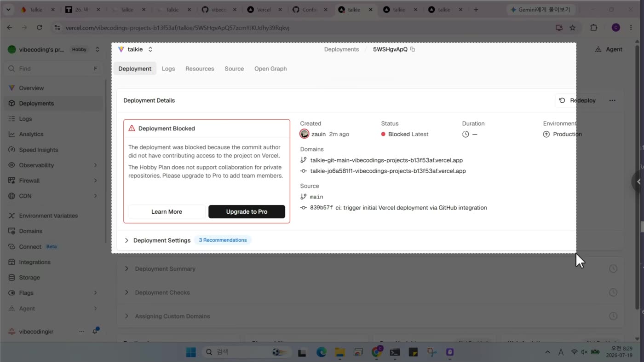Click the zauin author name
The image size is (644, 362).
318,134
